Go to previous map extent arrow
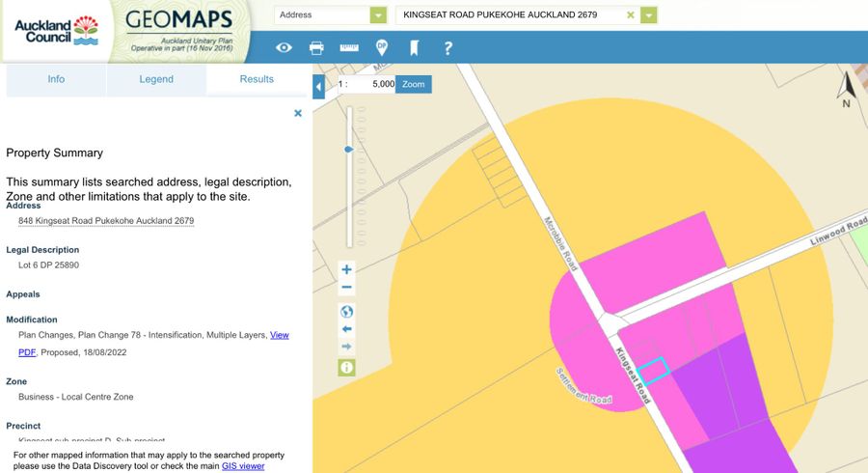The height and width of the screenshot is (473, 868). 346,329
